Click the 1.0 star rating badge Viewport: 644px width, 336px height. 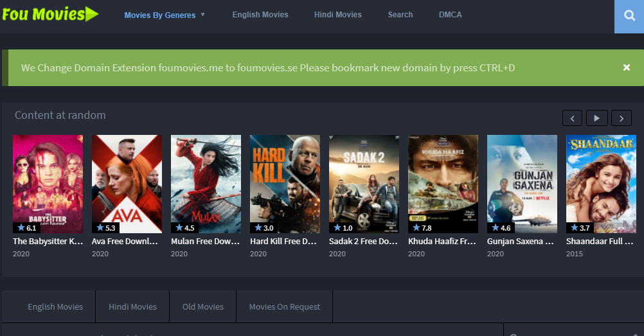(x=343, y=227)
